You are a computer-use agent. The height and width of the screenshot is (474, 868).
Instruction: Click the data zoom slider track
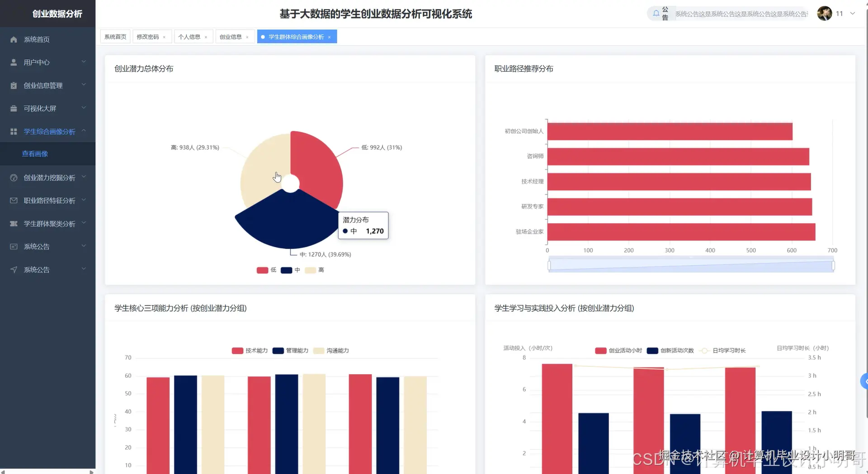pos(691,265)
